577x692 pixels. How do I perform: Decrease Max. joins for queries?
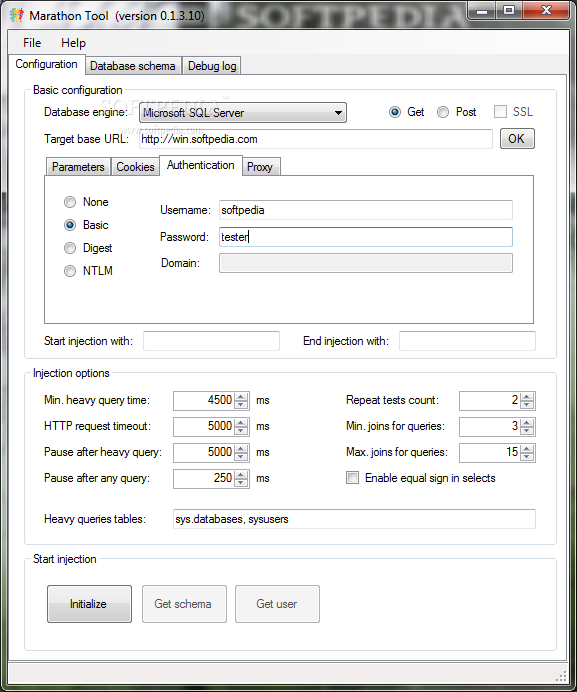tap(527, 457)
